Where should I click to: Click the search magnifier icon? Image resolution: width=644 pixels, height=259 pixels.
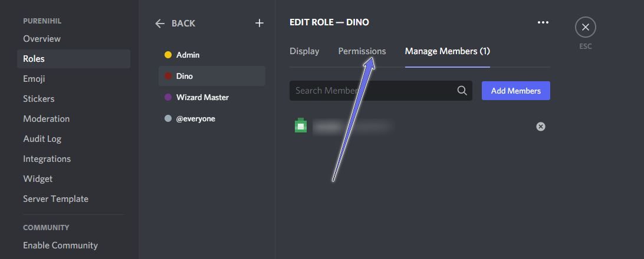pos(462,91)
